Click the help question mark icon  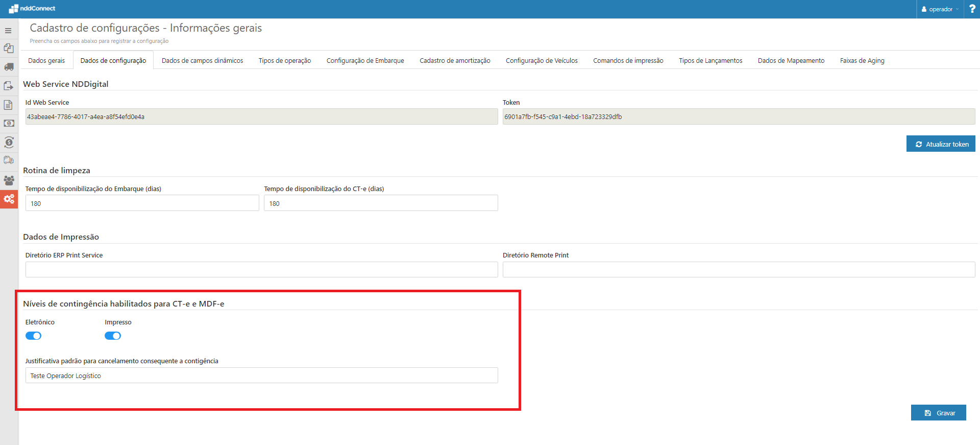coord(972,9)
